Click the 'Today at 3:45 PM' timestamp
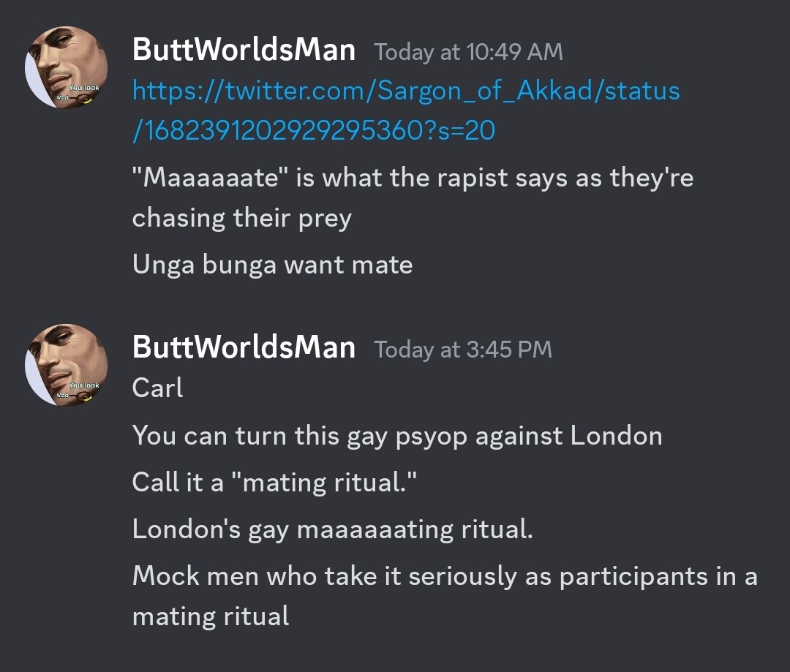Screen dimensions: 790x672 coord(463,350)
